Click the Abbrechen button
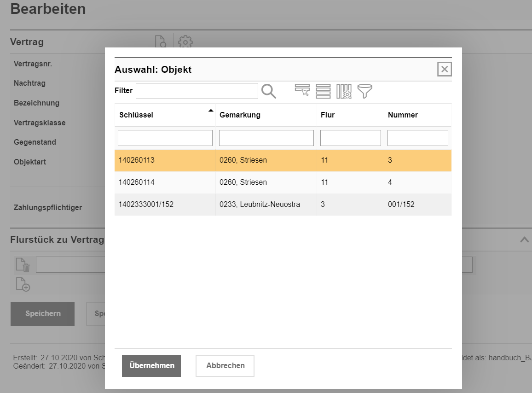 (x=225, y=366)
